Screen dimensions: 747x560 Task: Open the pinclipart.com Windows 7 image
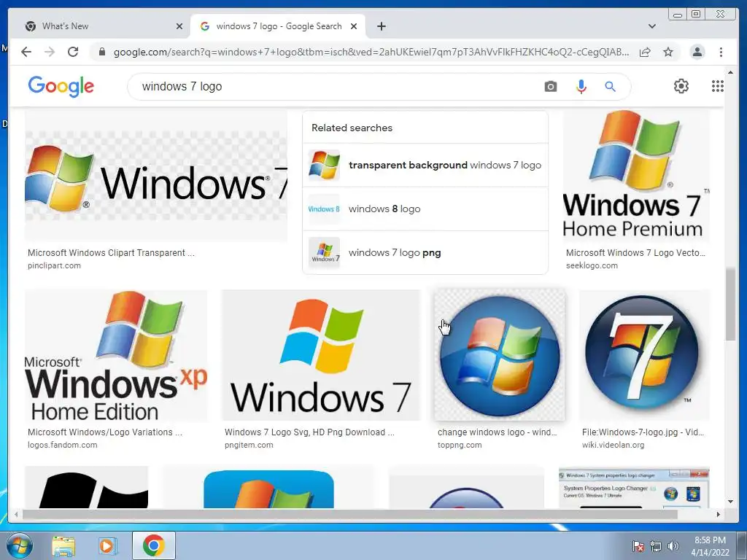coord(156,177)
